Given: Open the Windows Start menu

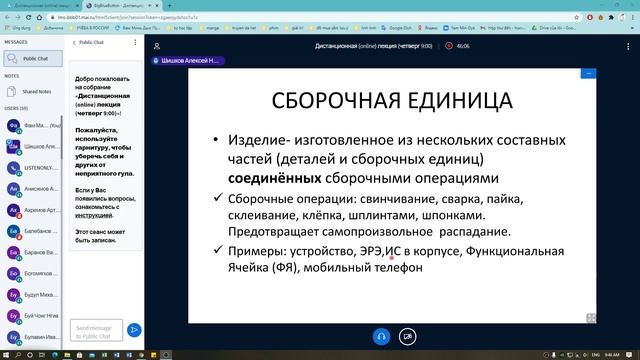Looking at the screenshot, I should (6, 355).
